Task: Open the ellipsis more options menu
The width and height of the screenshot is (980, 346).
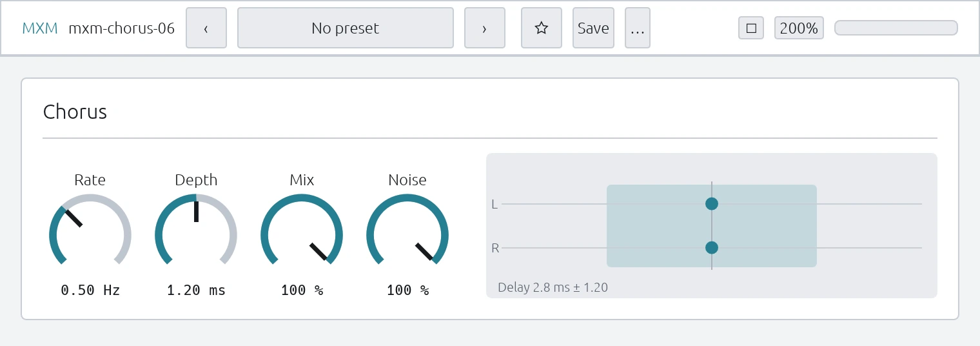Action: pyautogui.click(x=638, y=28)
